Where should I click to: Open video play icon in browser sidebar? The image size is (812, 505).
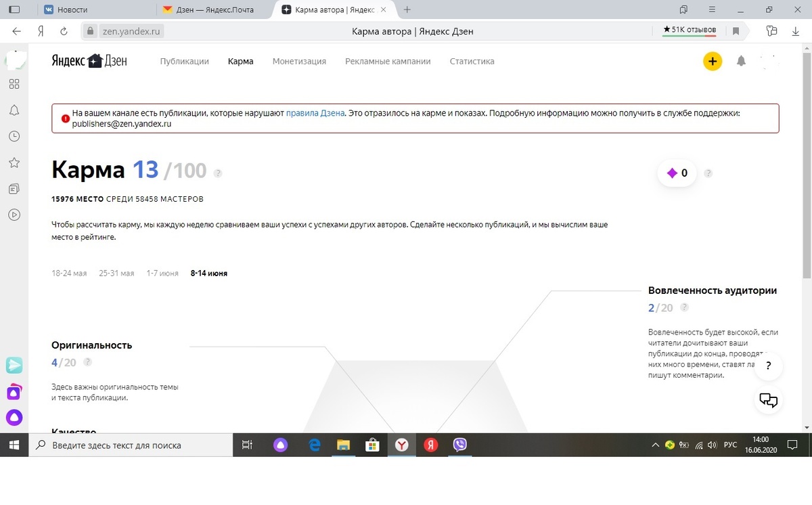14,215
